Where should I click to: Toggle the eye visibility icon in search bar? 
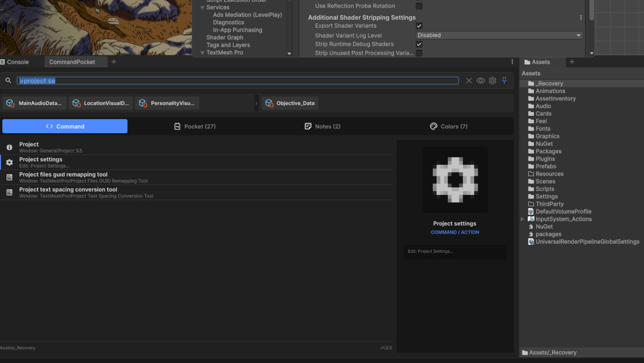[481, 81]
